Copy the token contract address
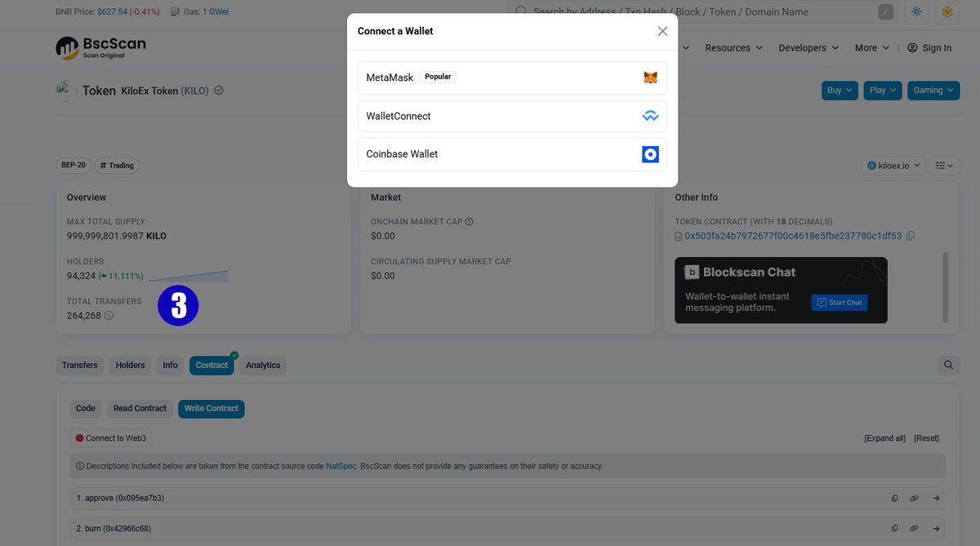This screenshot has height=546, width=980. pyautogui.click(x=911, y=236)
